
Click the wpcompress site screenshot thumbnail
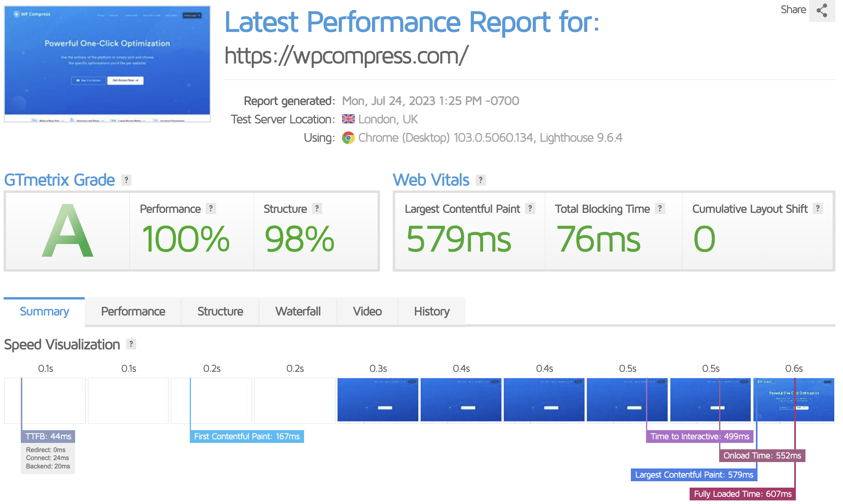pos(107,64)
